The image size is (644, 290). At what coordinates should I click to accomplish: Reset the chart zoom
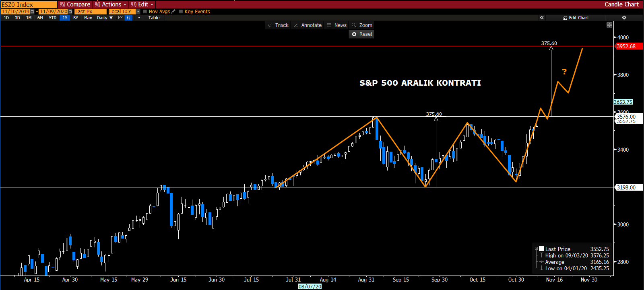click(x=362, y=34)
